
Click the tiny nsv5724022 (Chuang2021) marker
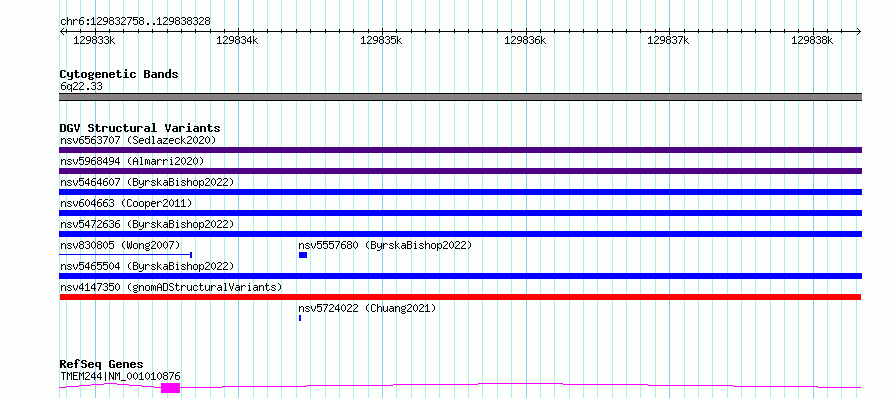(x=300, y=318)
